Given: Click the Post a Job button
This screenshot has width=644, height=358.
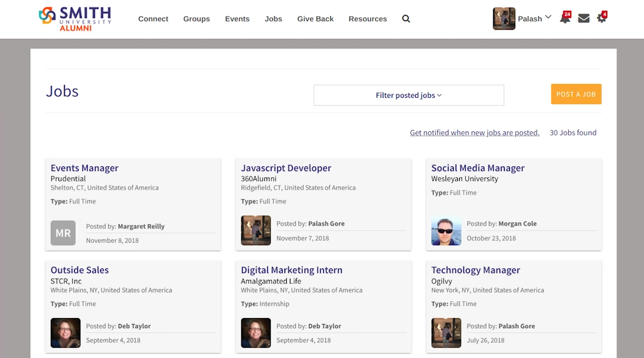Looking at the screenshot, I should 576,94.
